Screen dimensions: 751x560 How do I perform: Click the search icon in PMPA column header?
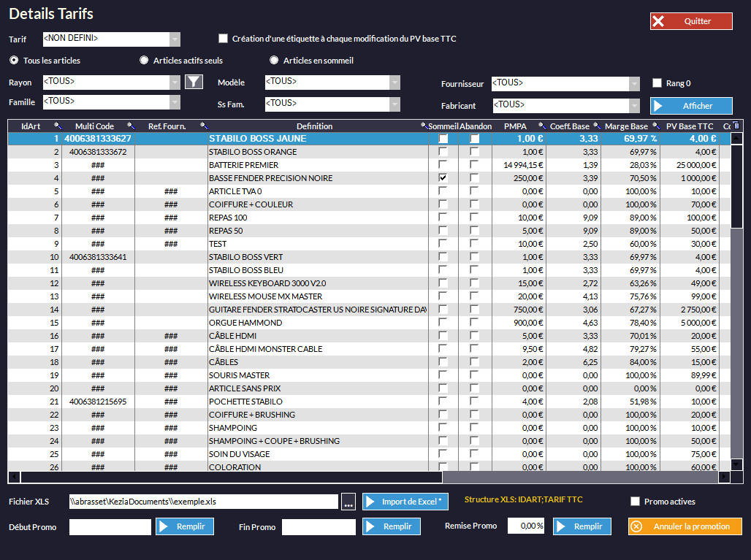click(543, 126)
